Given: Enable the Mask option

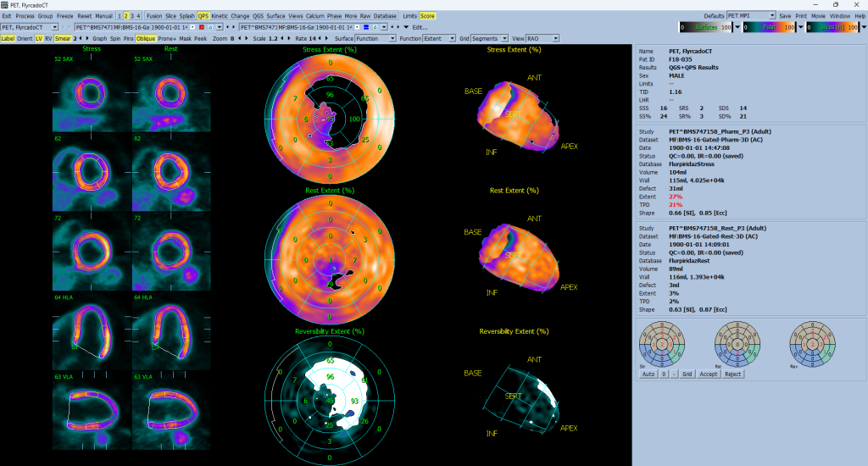Looking at the screenshot, I should pyautogui.click(x=185, y=38).
